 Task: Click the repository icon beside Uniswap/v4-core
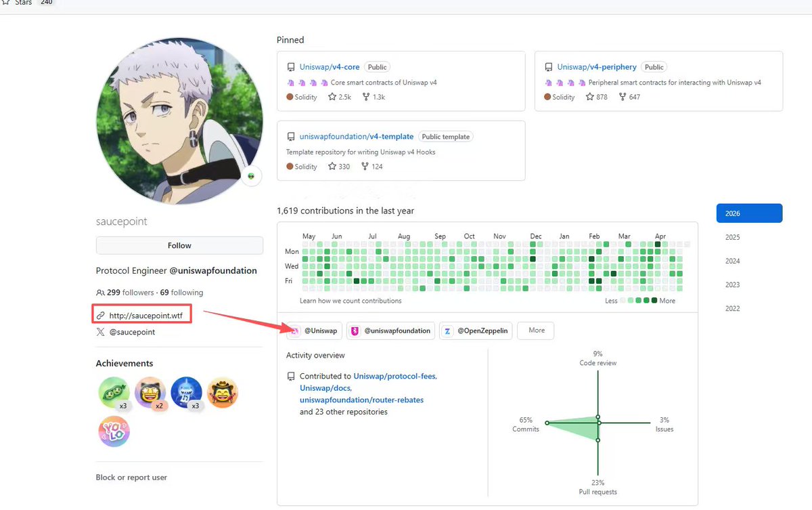pyautogui.click(x=291, y=67)
